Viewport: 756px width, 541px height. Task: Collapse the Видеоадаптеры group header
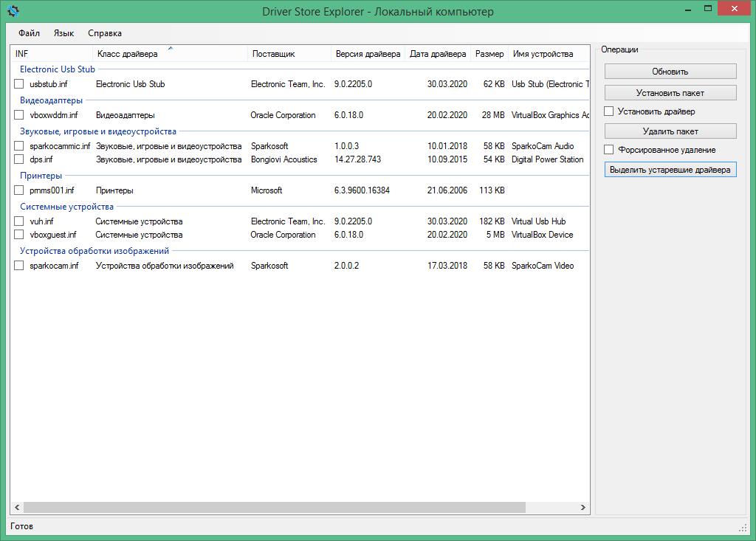[x=51, y=100]
